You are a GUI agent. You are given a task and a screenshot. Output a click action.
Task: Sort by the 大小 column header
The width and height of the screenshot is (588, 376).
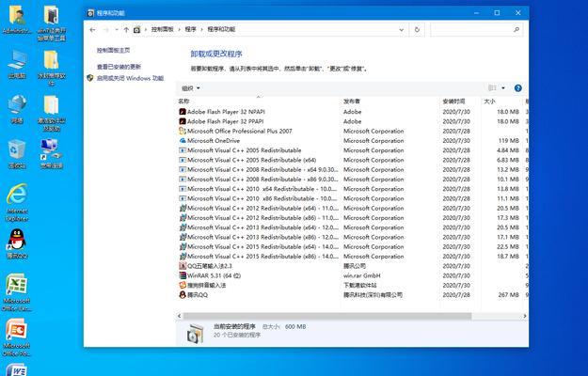[x=501, y=102]
